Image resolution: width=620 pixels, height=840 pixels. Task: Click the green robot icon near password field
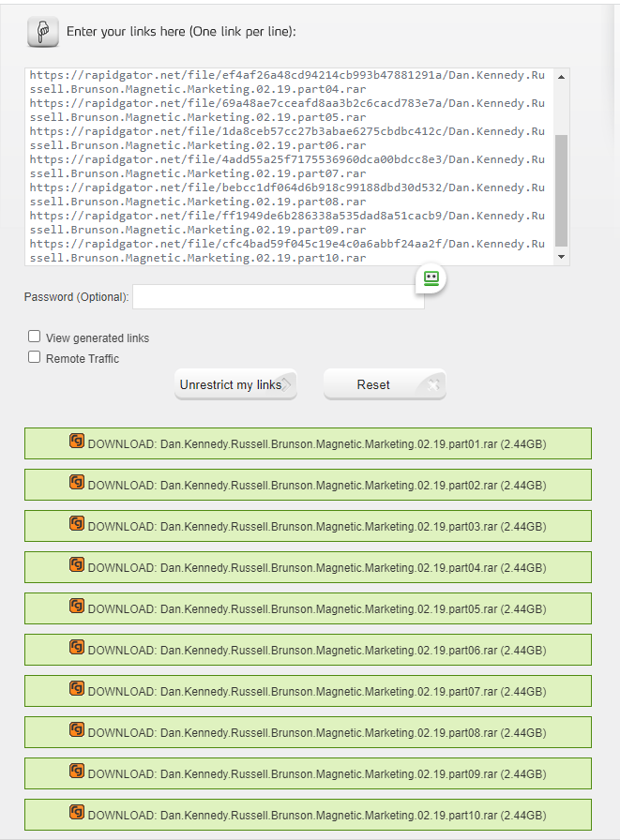tap(431, 278)
